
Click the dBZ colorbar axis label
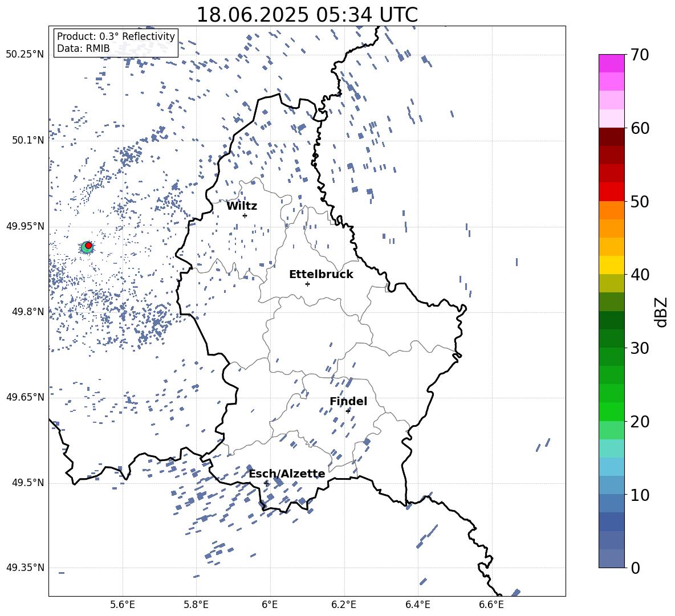(x=661, y=312)
